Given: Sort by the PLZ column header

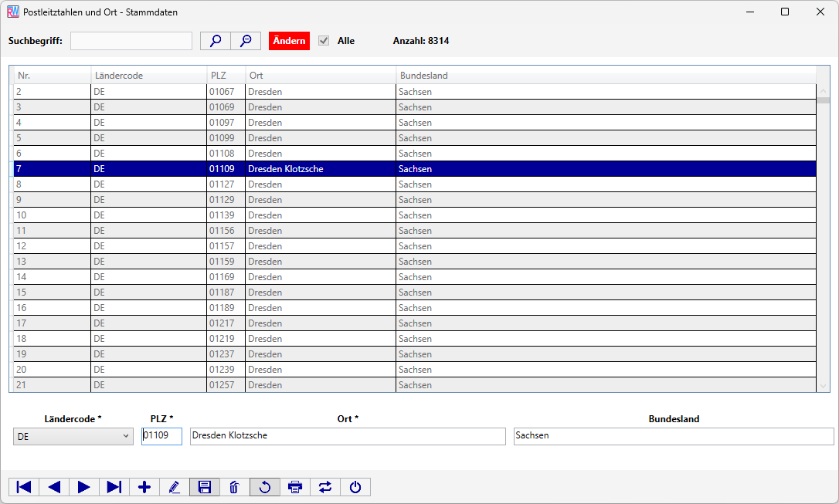Looking at the screenshot, I should click(226, 76).
